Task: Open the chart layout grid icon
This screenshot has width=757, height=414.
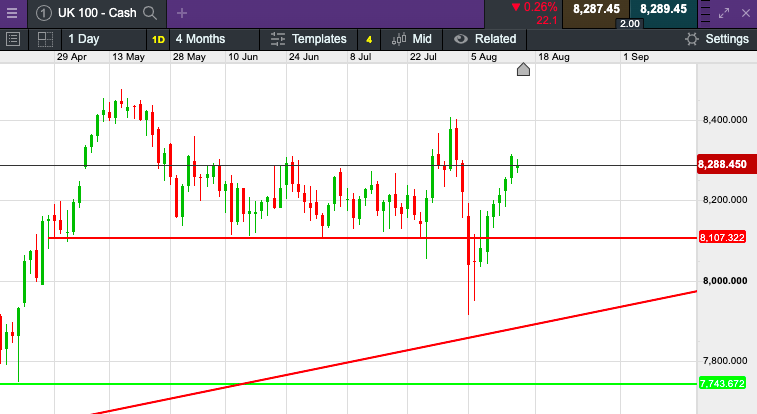Action: [x=45, y=39]
